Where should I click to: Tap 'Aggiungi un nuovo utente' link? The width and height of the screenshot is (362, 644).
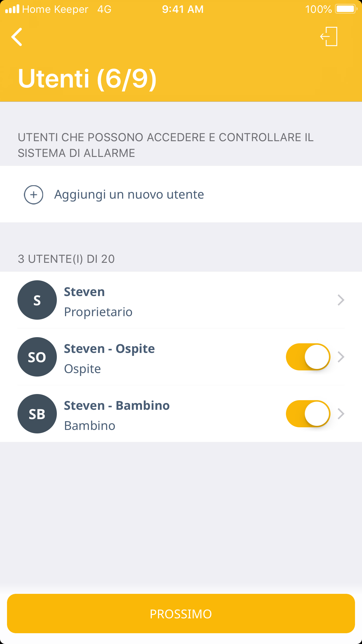tap(129, 195)
